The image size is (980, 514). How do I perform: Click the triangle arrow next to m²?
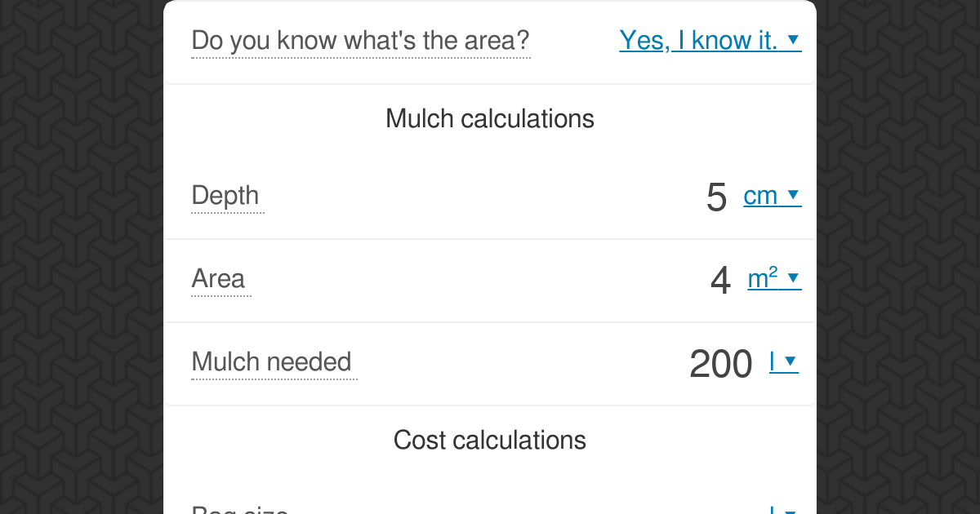coord(793,279)
